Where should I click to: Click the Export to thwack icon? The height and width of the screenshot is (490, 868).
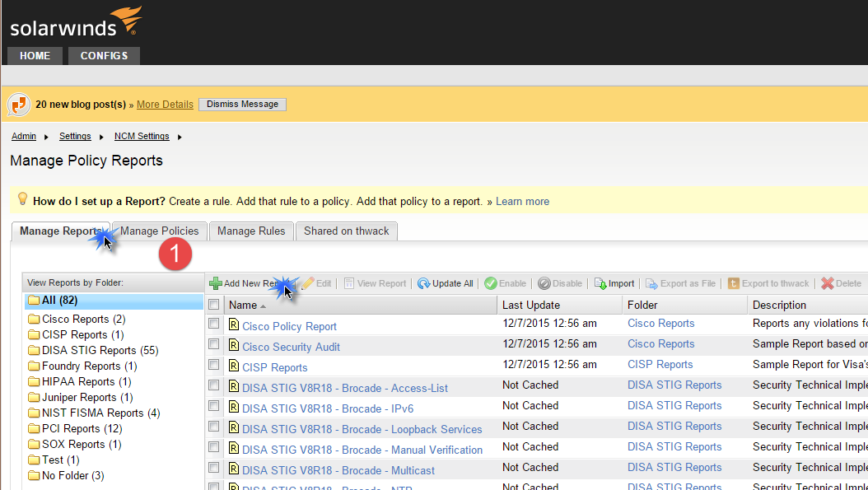tap(734, 283)
